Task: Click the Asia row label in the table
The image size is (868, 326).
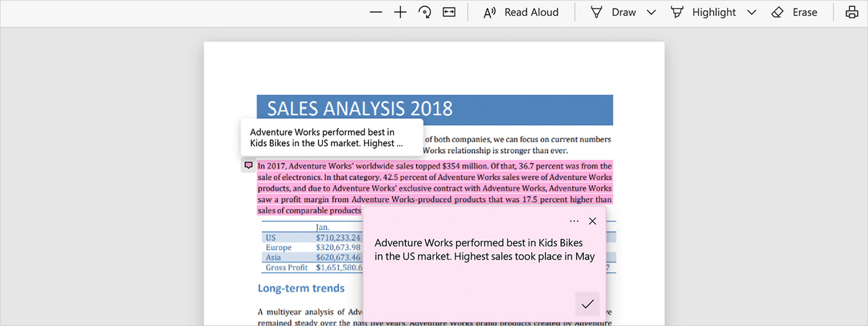Action: [273, 257]
